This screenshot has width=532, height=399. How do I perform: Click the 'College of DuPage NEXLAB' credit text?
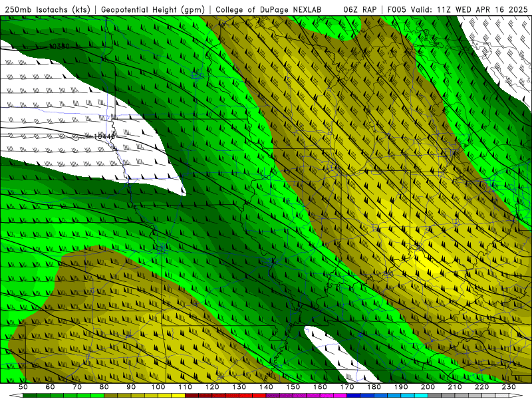coord(268,9)
